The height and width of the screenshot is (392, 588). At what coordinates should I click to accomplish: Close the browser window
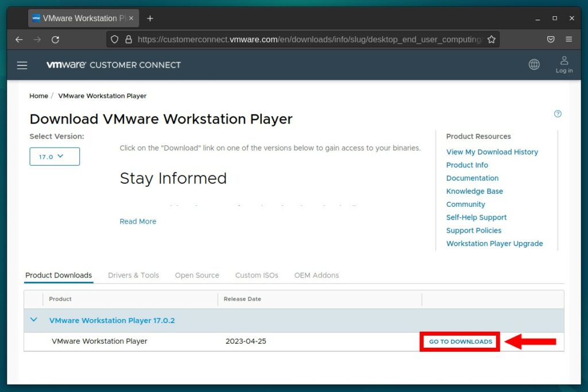571,18
